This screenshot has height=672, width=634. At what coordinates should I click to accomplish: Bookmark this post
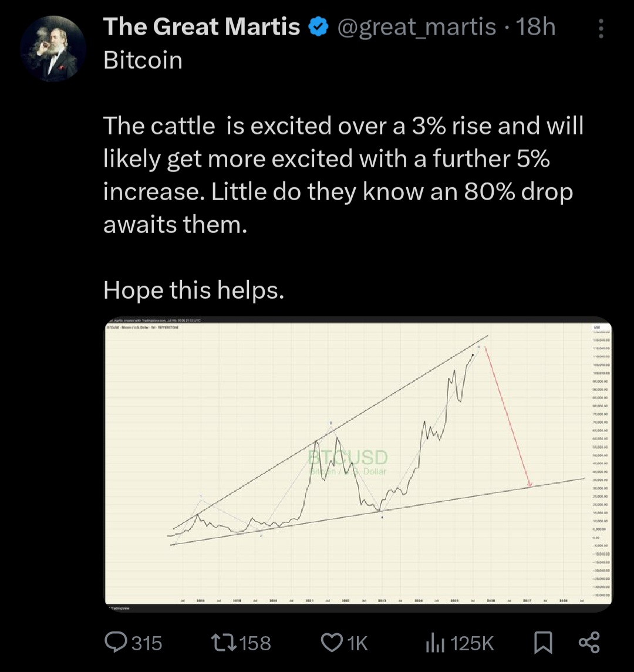(543, 643)
